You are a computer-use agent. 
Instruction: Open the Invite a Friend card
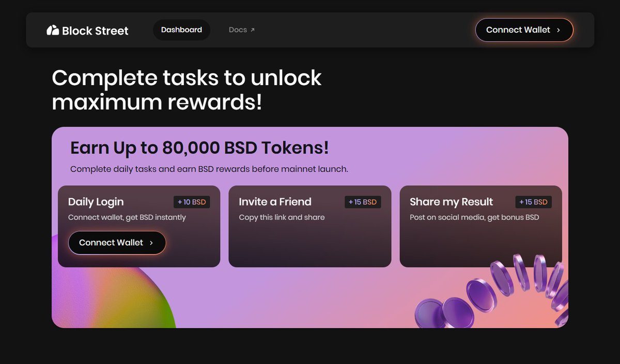coord(310,226)
